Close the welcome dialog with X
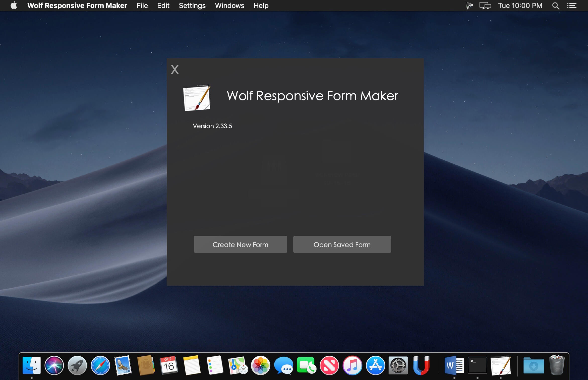 pyautogui.click(x=175, y=70)
